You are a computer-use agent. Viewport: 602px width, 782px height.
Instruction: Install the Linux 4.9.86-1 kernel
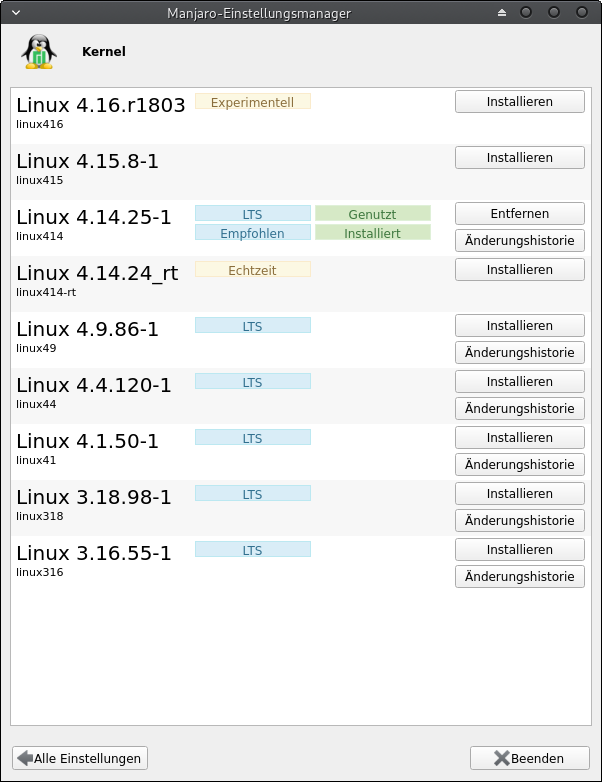(519, 326)
